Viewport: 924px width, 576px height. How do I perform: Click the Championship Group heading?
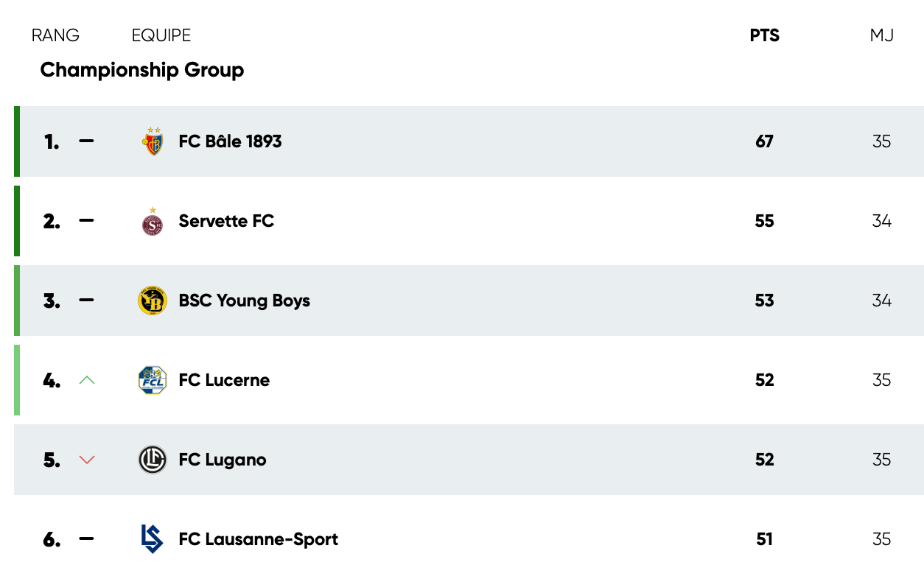(141, 70)
